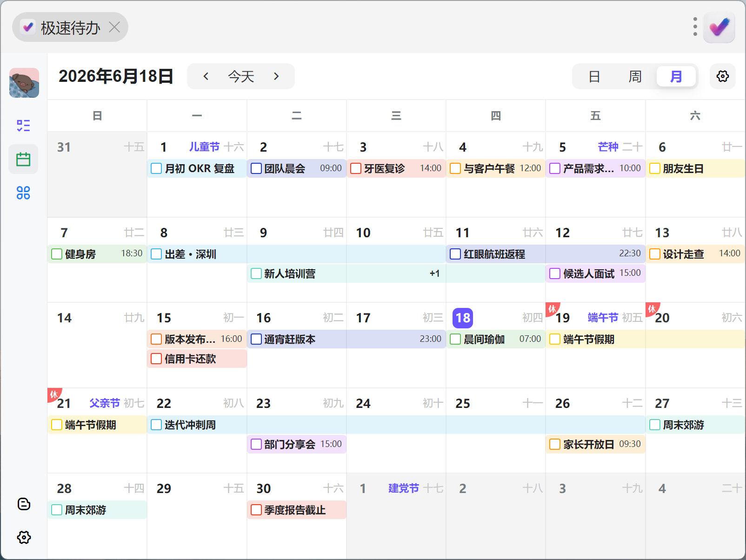Open the notes icon near sidebar bottom
The image size is (746, 560).
click(24, 504)
